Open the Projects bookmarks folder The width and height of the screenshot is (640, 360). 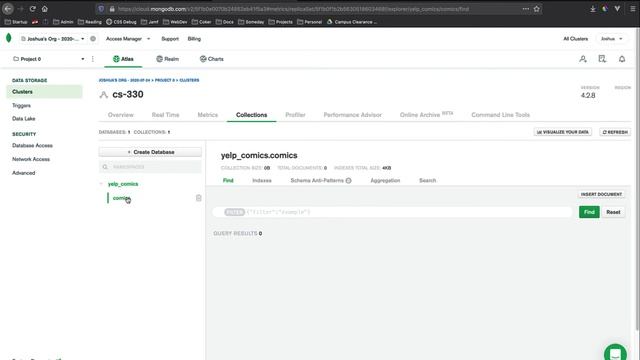280,22
